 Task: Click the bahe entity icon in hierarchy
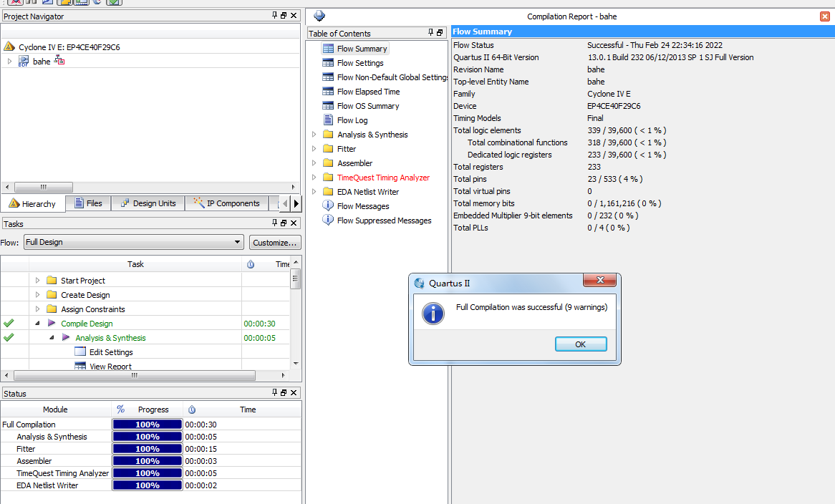coord(23,62)
